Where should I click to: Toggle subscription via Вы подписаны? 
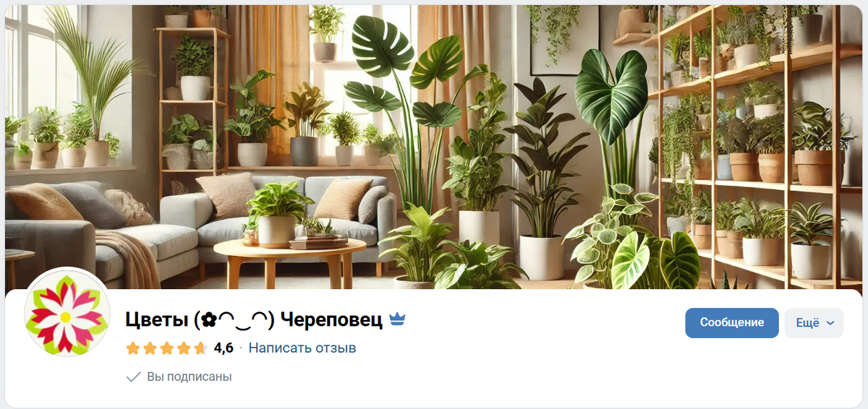pos(179,376)
